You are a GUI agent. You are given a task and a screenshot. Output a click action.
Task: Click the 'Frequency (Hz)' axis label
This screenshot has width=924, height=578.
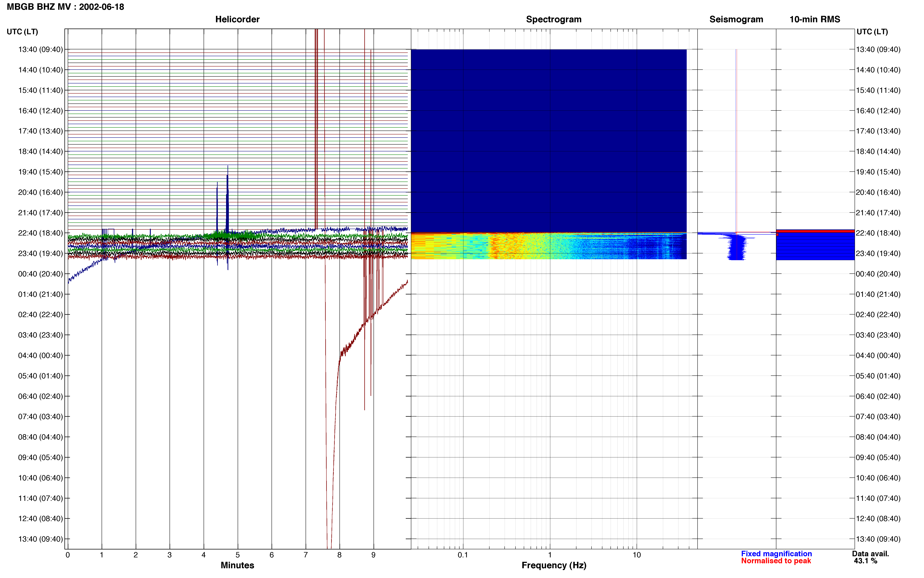[554, 565]
